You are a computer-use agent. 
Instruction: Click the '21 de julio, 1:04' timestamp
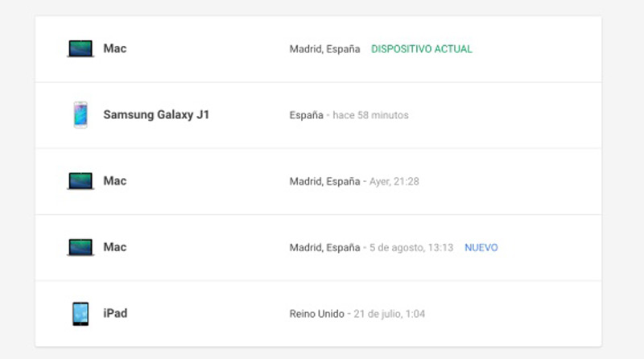[x=392, y=313]
